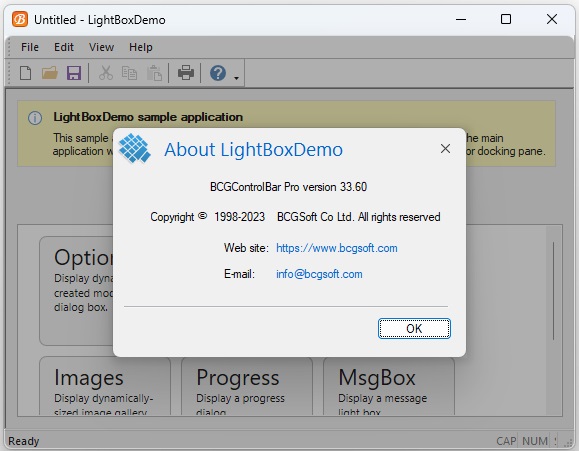Click the BCGSoft logo in About dialog
The image size is (579, 451).
(x=135, y=148)
